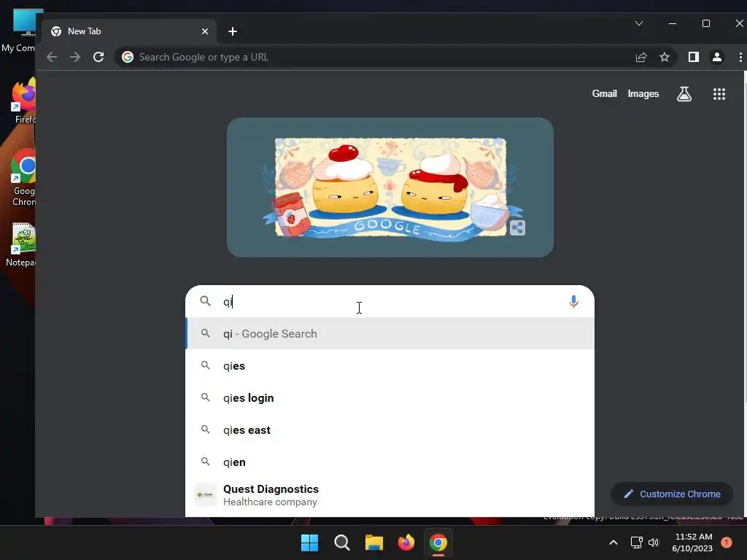Go back using the back arrow
Image resolution: width=747 pixels, height=560 pixels.
click(52, 57)
